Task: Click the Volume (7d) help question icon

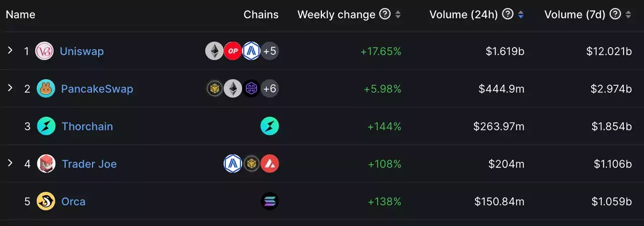Action: 615,14
